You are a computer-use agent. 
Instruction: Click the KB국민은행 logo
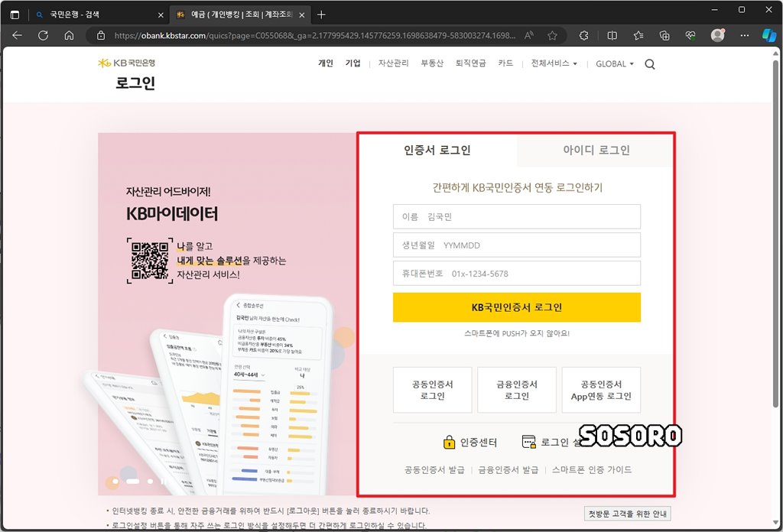[127, 63]
